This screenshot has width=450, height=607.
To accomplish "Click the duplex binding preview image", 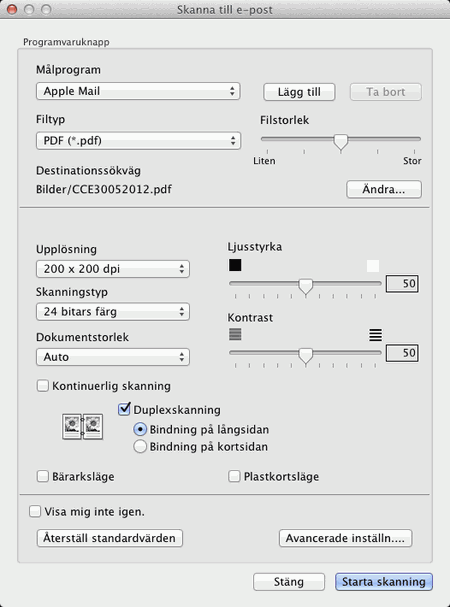I will pyautogui.click(x=82, y=426).
